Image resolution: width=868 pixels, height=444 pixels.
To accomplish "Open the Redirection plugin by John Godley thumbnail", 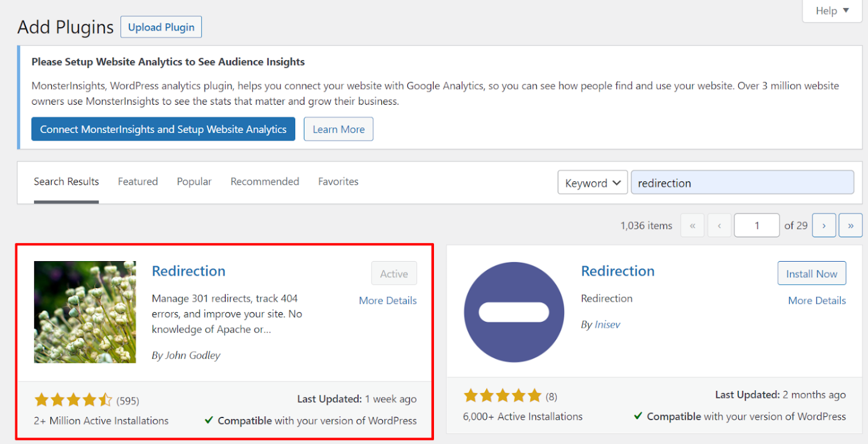I will pyautogui.click(x=85, y=312).
